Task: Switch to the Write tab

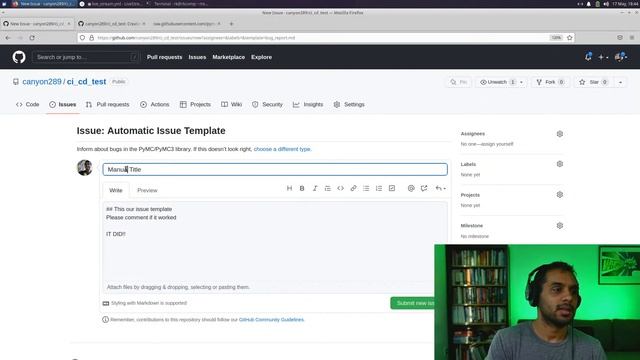Action: click(116, 190)
